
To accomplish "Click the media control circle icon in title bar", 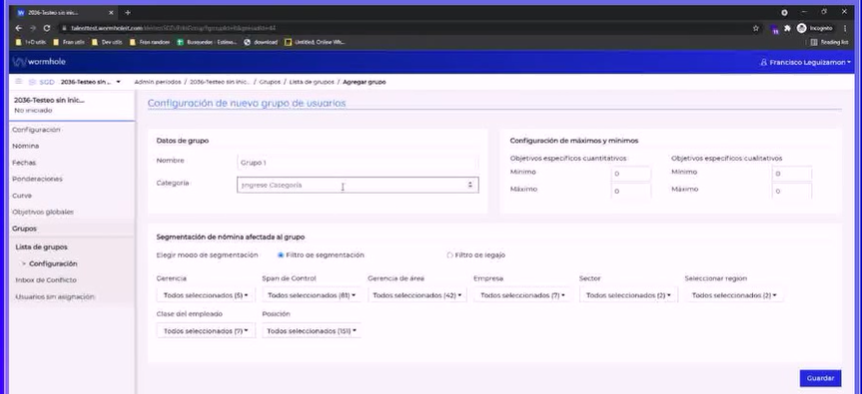I will tap(784, 12).
